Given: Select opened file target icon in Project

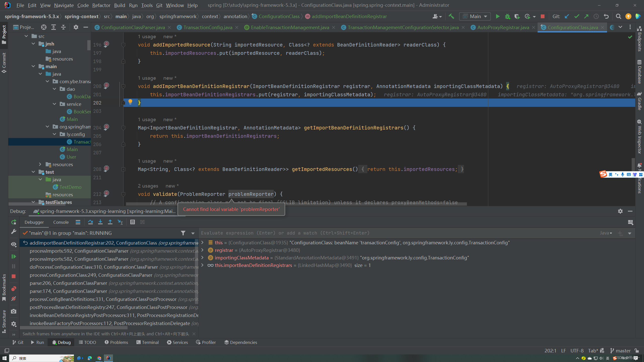Looking at the screenshot, I should tap(44, 27).
